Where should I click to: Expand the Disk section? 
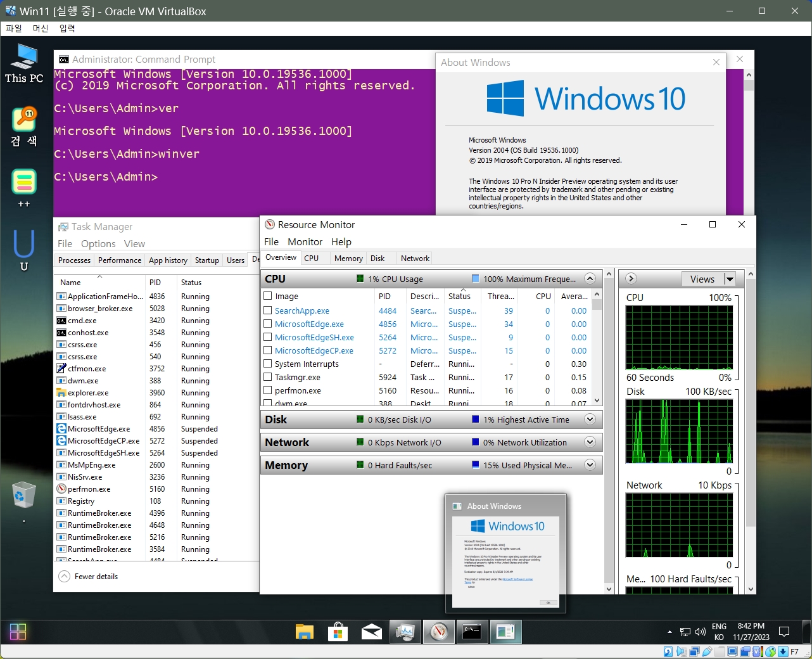tap(590, 419)
